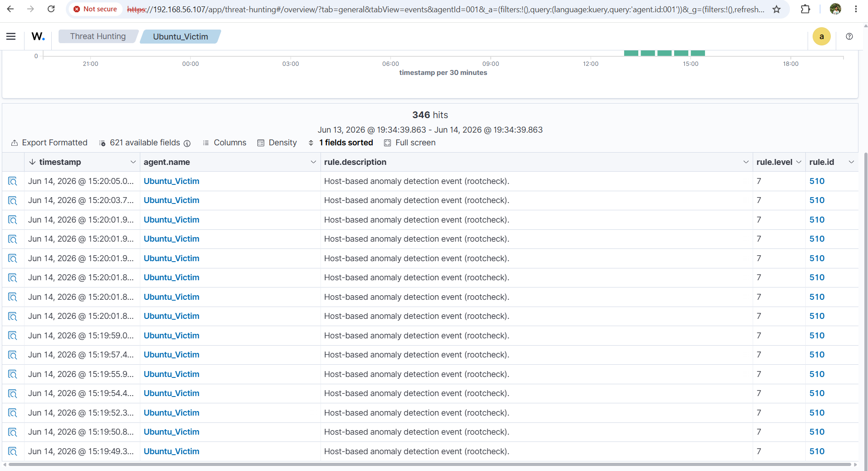Toggle Full screen mode for table
Image resolution: width=868 pixels, height=471 pixels.
click(x=410, y=143)
